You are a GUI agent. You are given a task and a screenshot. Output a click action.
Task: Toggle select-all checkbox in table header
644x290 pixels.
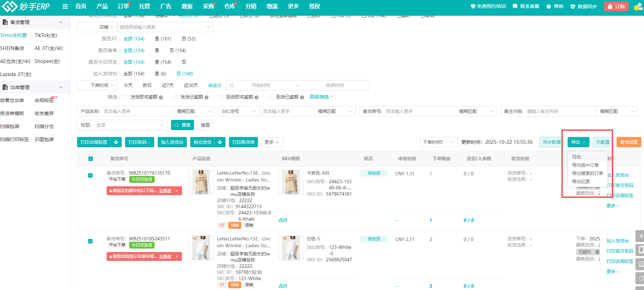90,159
